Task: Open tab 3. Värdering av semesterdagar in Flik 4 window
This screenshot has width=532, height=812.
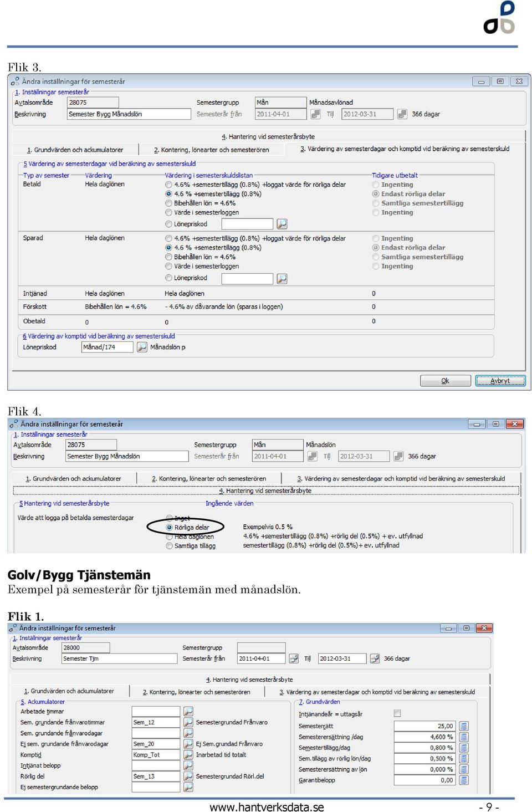Action: [401, 478]
